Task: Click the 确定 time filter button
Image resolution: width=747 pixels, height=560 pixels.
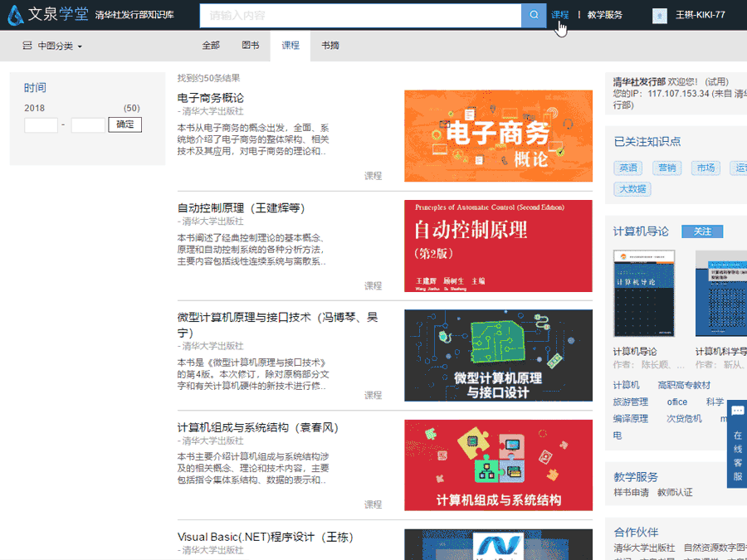Action: 124,124
